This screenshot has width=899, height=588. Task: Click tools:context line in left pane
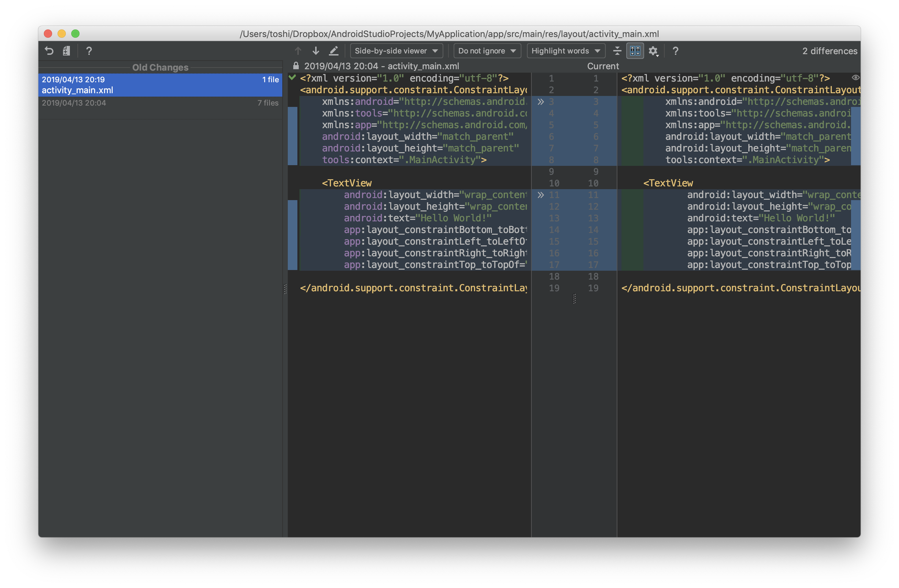tap(404, 160)
